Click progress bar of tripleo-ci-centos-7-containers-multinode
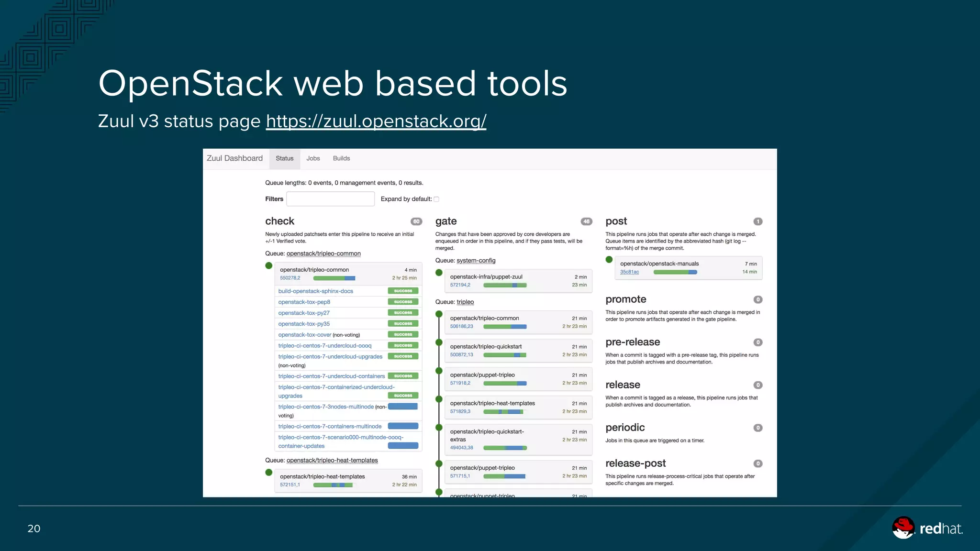This screenshot has width=980, height=551. (403, 426)
